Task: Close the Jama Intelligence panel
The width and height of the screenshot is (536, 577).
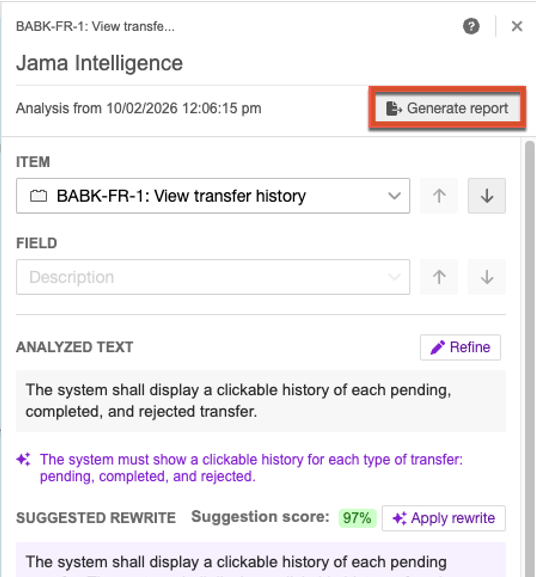Action: tap(517, 26)
